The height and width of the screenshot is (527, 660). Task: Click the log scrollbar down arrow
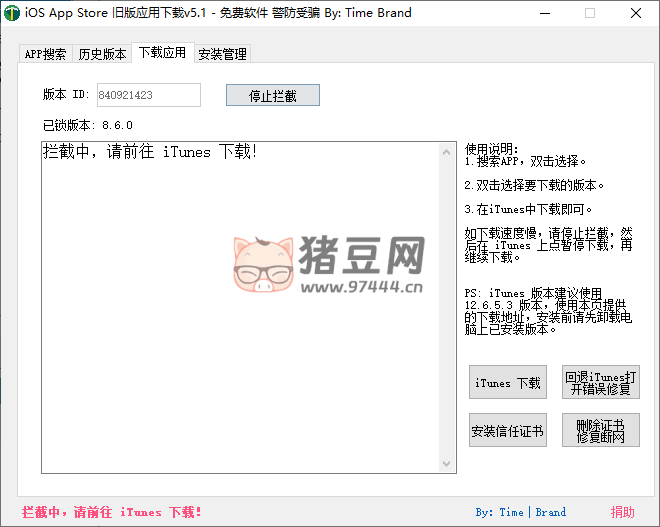pyautogui.click(x=449, y=464)
